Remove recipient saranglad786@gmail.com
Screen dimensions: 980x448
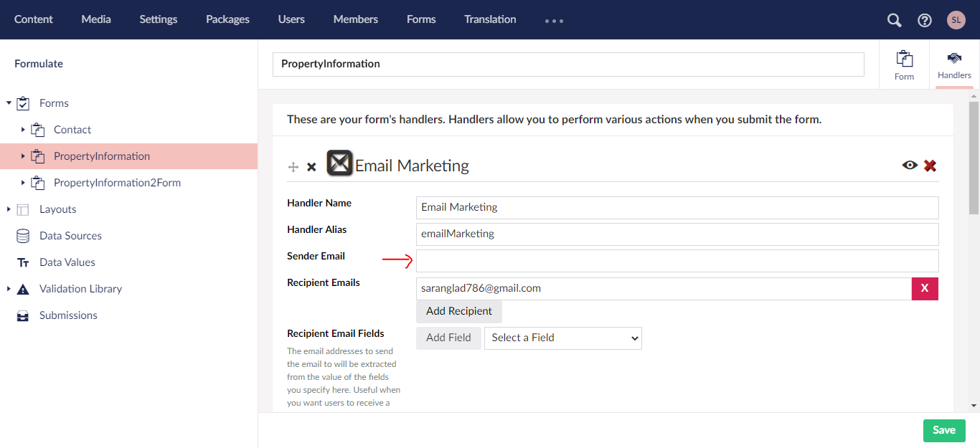coord(925,288)
